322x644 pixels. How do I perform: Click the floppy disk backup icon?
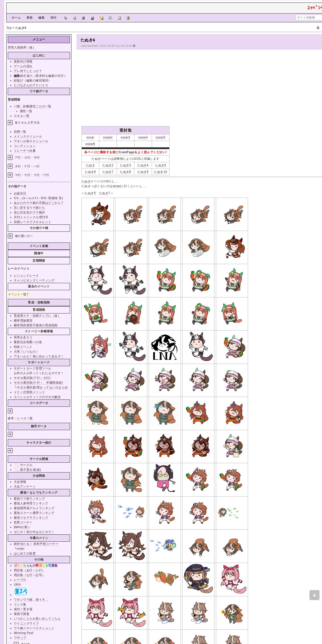click(x=92, y=18)
